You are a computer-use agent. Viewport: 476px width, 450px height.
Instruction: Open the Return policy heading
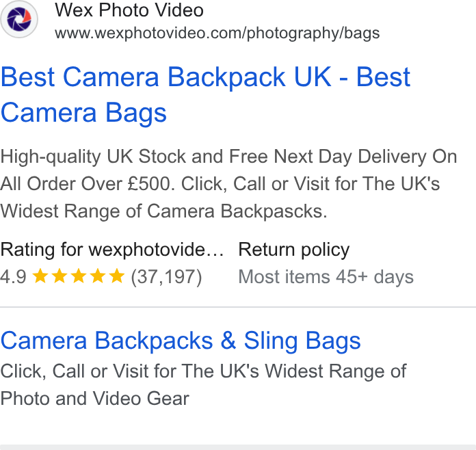(x=294, y=250)
